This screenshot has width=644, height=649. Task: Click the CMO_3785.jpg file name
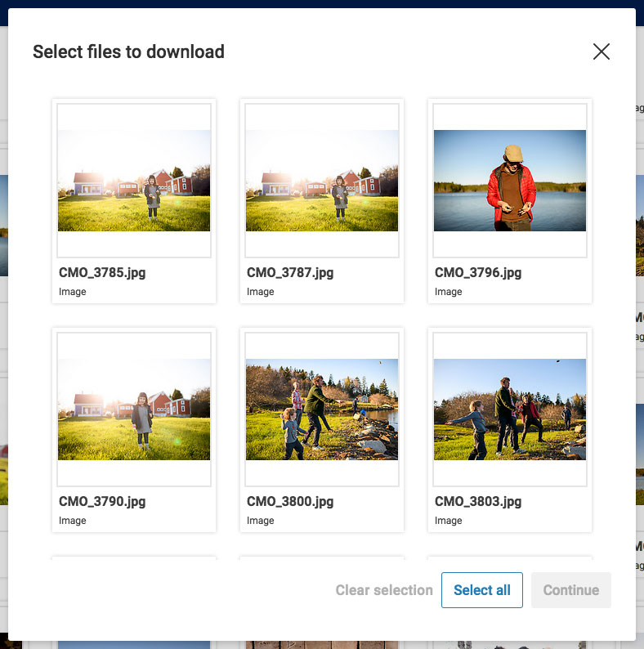pyautogui.click(x=102, y=272)
